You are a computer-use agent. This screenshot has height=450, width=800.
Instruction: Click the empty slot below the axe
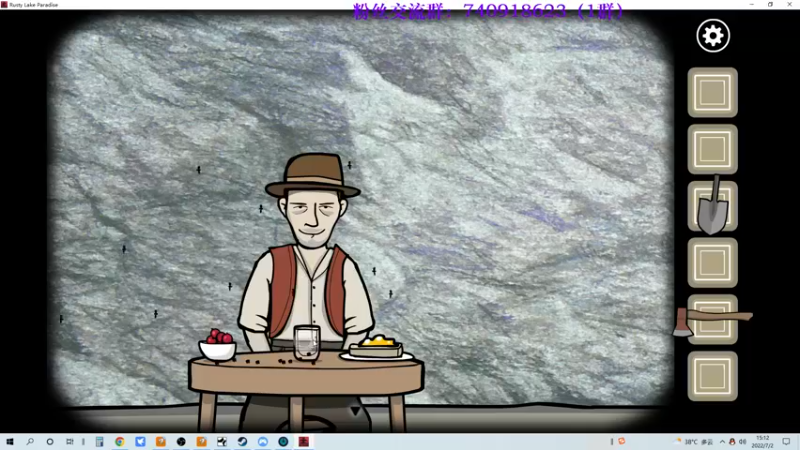point(712,376)
